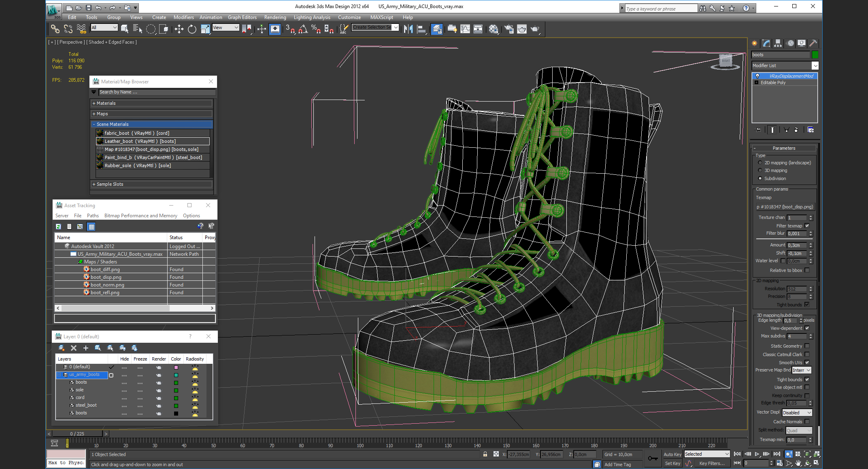Image resolution: width=868 pixels, height=469 pixels.
Task: Expand the Maps group in browser
Action: coord(152,114)
